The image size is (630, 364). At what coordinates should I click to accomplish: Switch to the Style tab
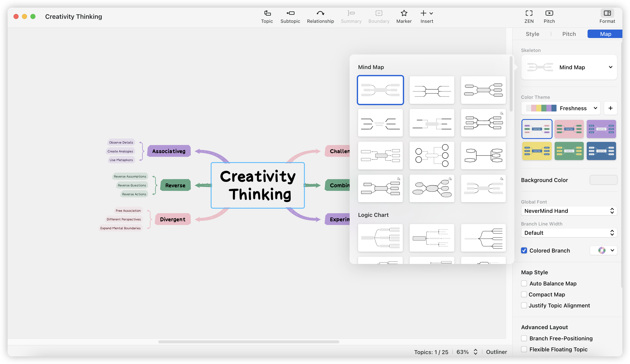532,34
